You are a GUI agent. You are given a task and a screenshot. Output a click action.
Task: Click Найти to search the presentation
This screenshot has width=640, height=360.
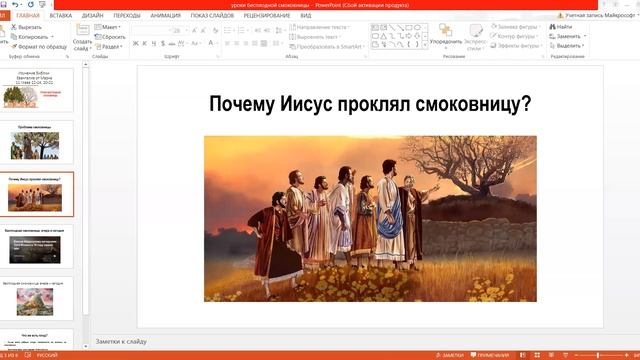tap(561, 27)
